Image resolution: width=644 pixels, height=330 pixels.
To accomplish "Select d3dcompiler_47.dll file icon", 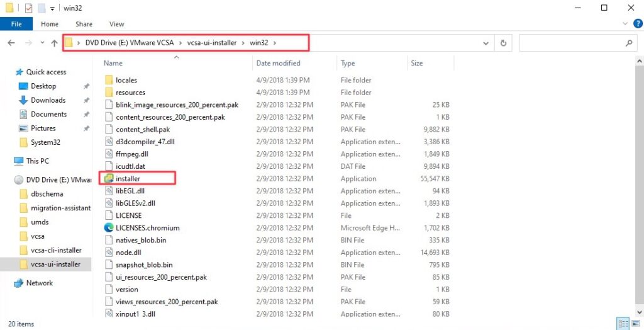I will (108, 142).
